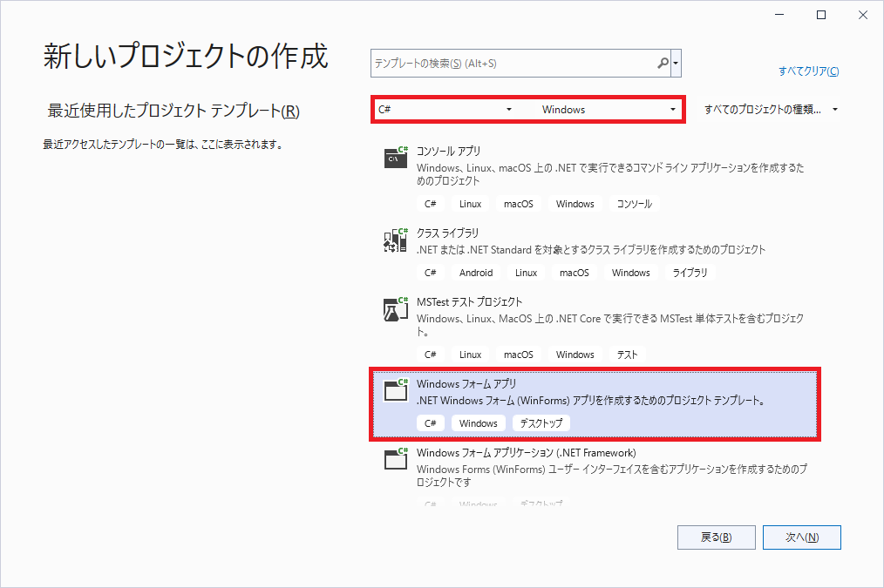This screenshot has height=588, width=884.
Task: Click the Windows tag on Console App
Action: [575, 204]
